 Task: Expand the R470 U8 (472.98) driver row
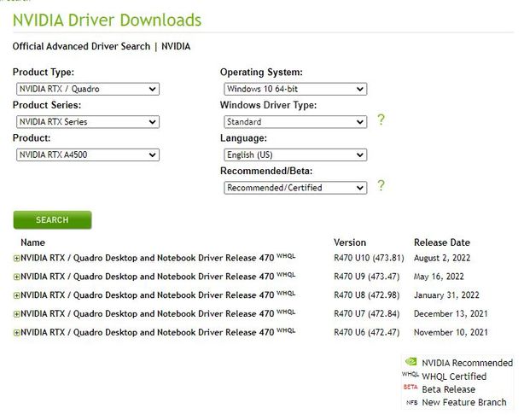[17, 295]
